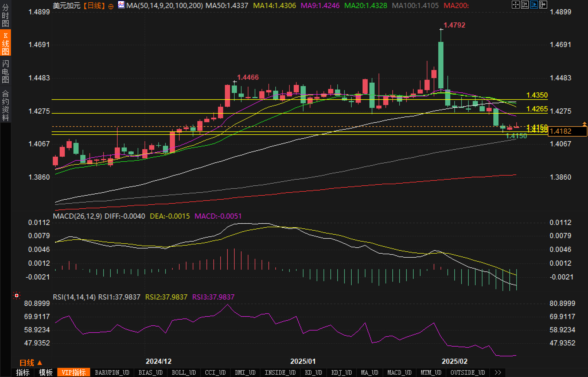Click the 1.4265 horizontal line label

coord(537,109)
